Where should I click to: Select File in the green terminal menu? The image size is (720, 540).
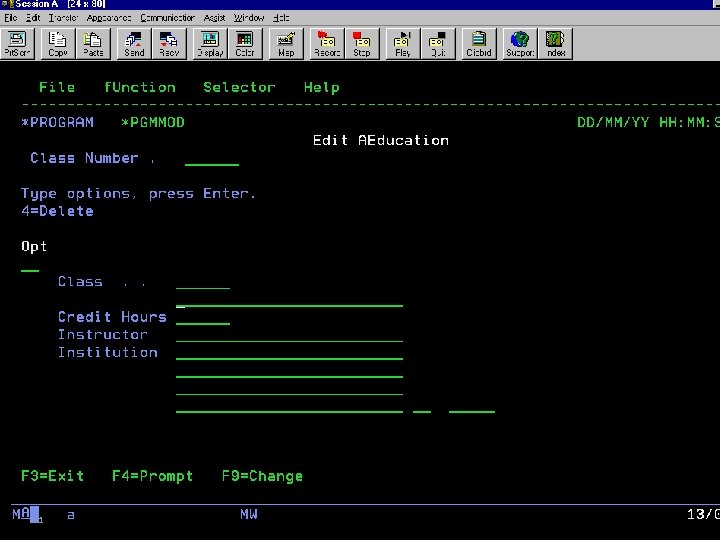point(57,87)
